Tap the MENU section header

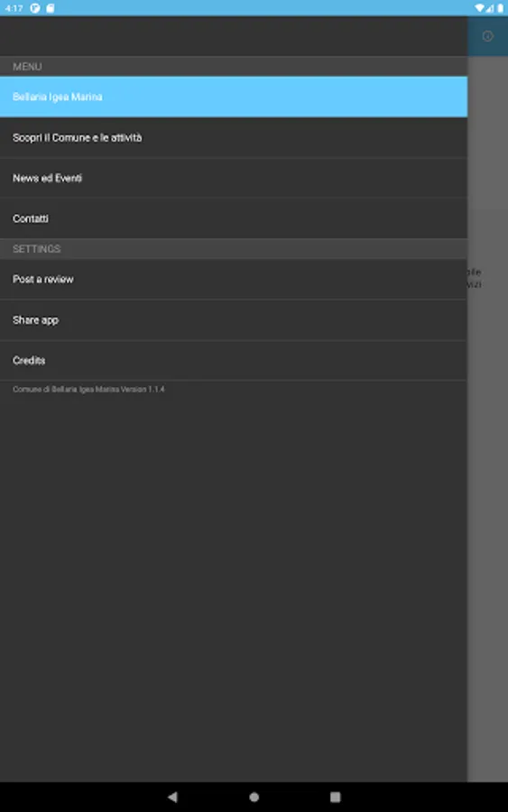234,67
